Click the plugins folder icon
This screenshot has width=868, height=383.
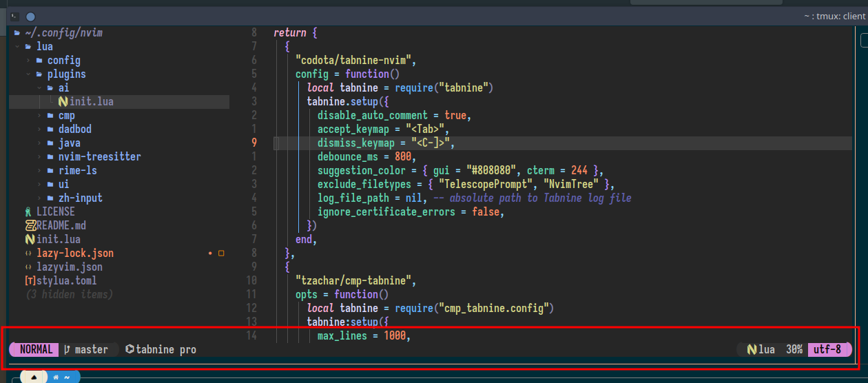pyautogui.click(x=39, y=74)
